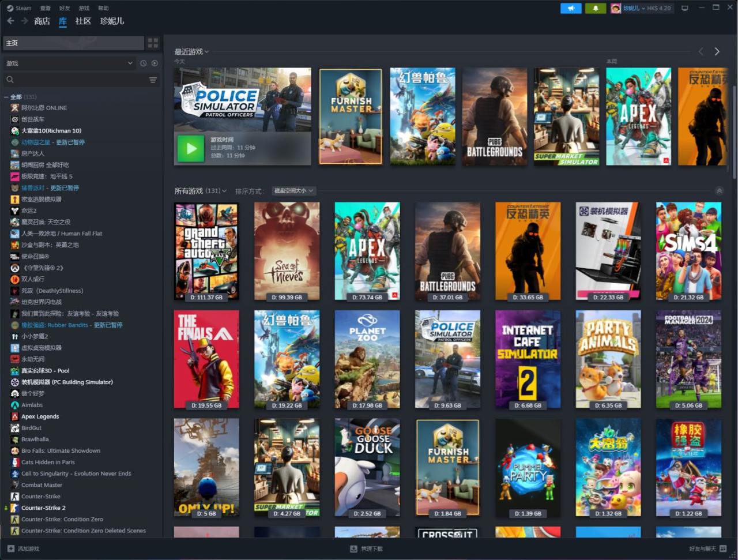
Task: Select 大富翁10(Richman 10) in sidebar
Action: [x=51, y=131]
